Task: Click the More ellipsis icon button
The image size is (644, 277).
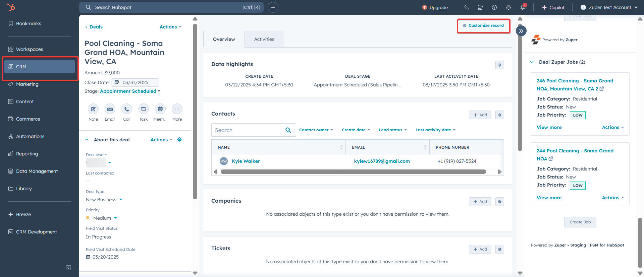Action: [177, 109]
